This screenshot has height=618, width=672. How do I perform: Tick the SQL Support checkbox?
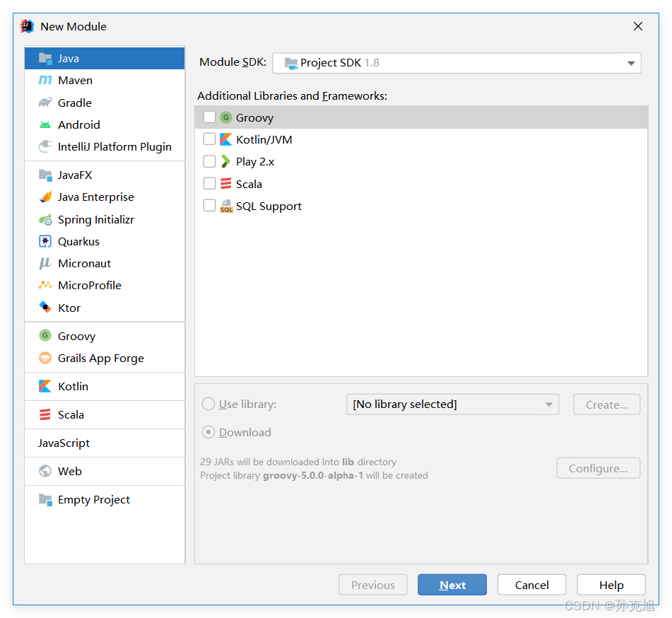click(x=209, y=206)
